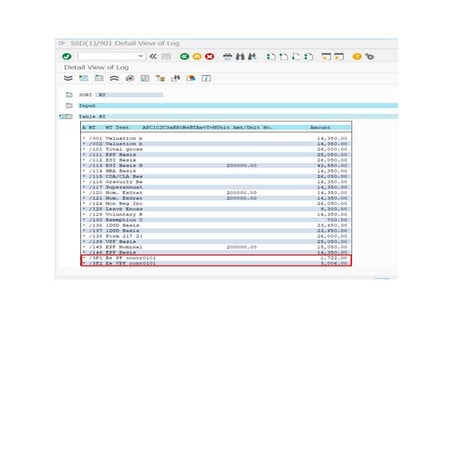
Task: Go to Previous Page icon
Action: 283,57
